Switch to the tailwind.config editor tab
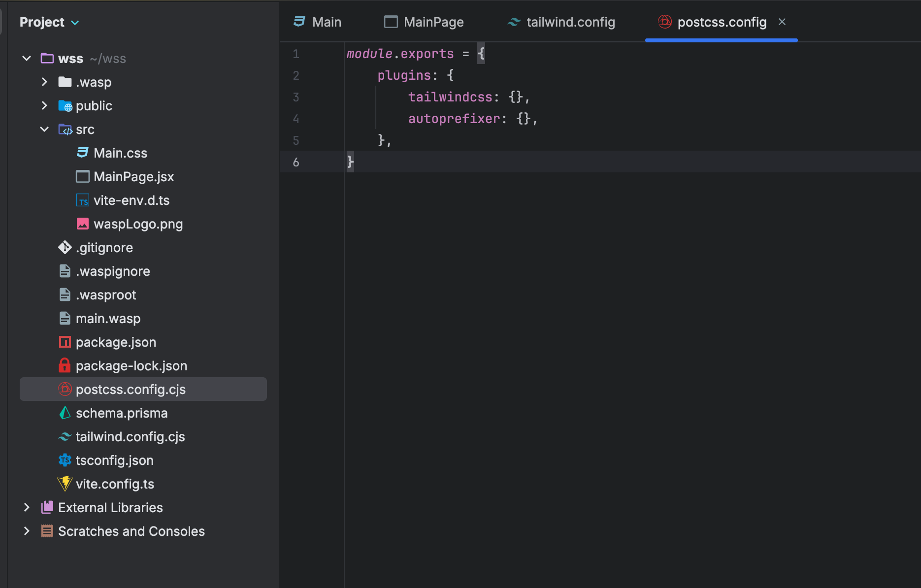Viewport: 921px width, 588px height. pyautogui.click(x=561, y=22)
